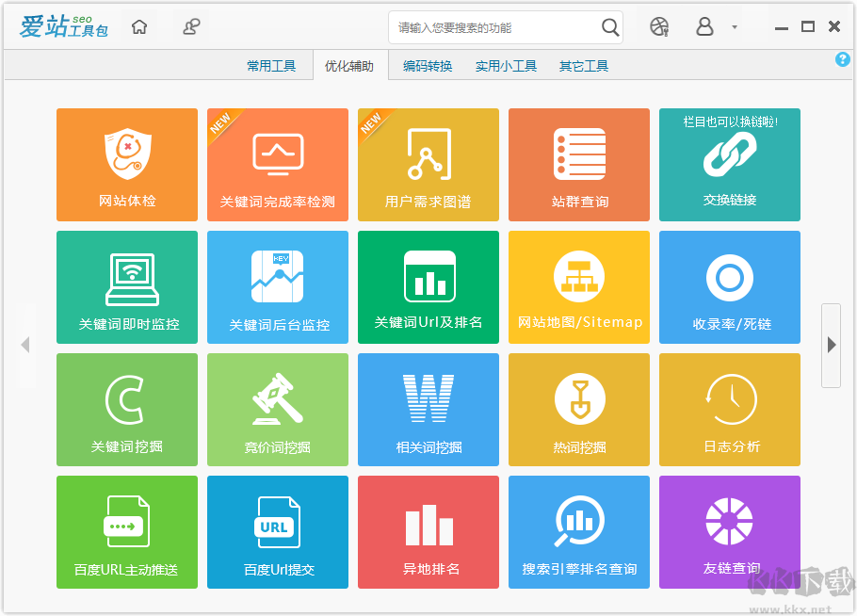Viewport: 857px width, 616px height.
Task: Launch the 关键词即时监控 keyword monitor
Action: [126, 287]
